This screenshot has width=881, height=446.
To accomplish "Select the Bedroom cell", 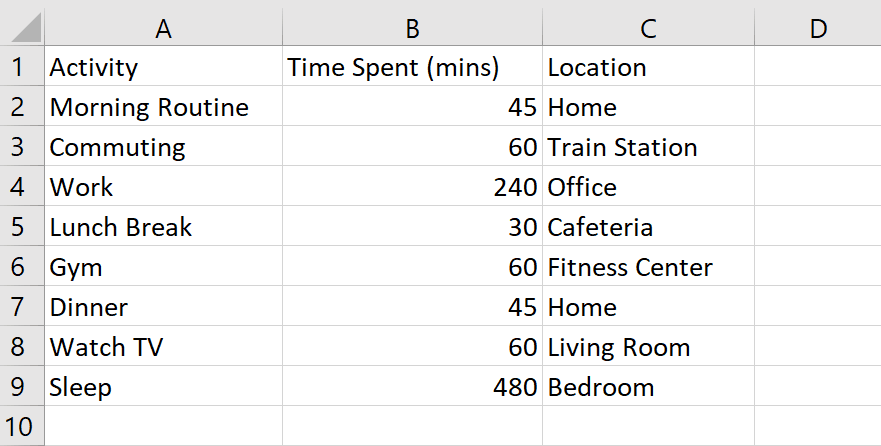I will point(648,387).
